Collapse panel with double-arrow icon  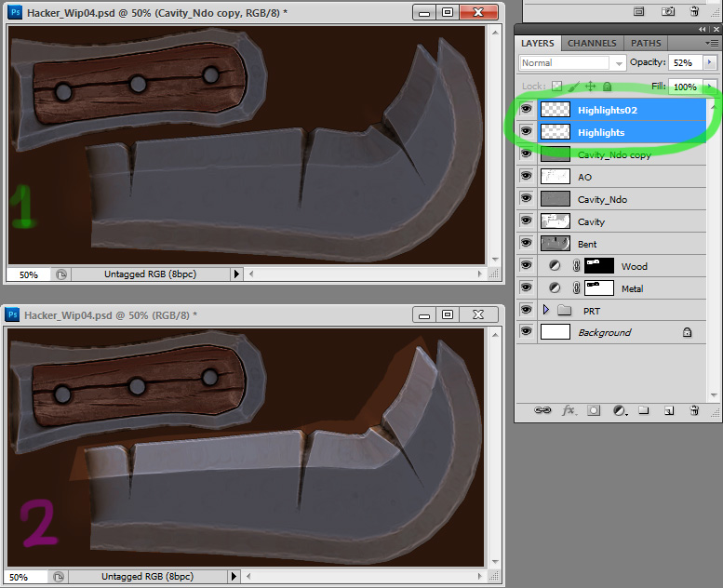coord(702,29)
